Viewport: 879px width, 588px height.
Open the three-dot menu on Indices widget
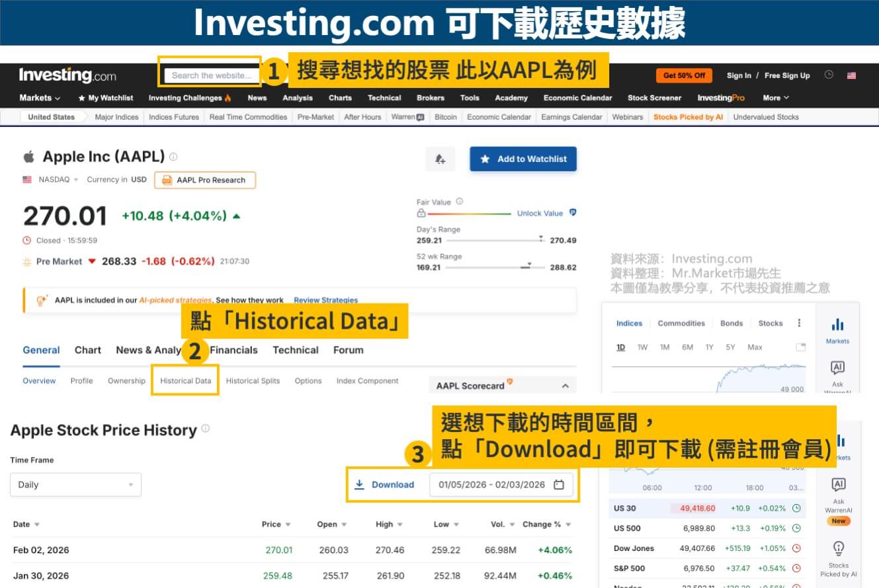pyautogui.click(x=799, y=323)
